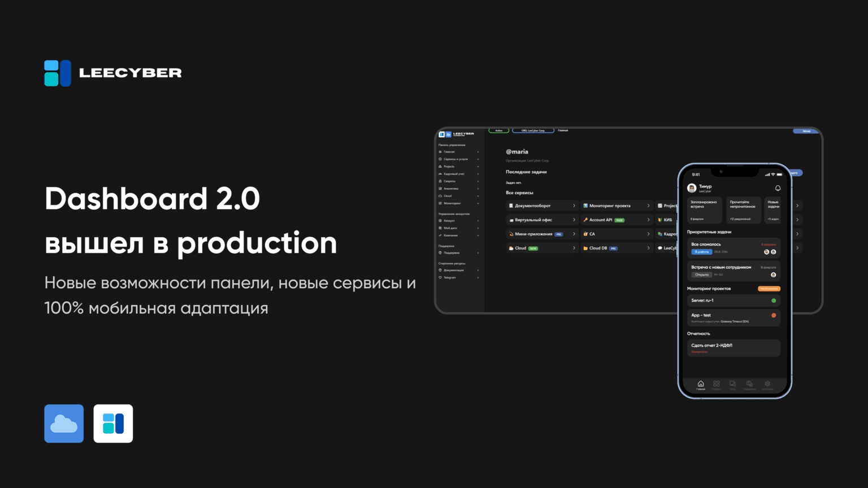
Task: Click the white LeeCyber squares app icon
Action: click(x=113, y=423)
